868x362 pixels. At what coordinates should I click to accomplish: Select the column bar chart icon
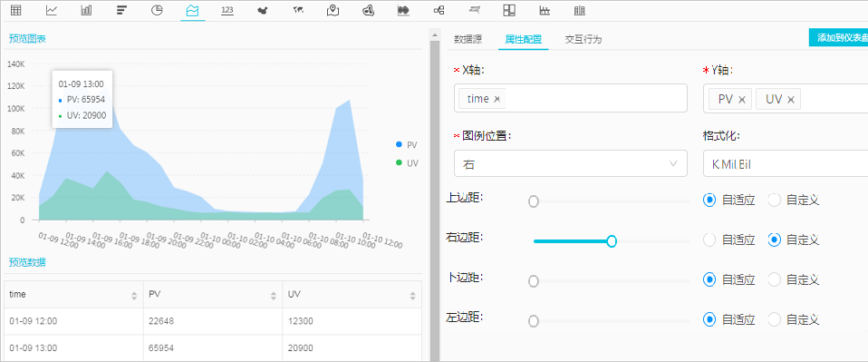tap(86, 10)
